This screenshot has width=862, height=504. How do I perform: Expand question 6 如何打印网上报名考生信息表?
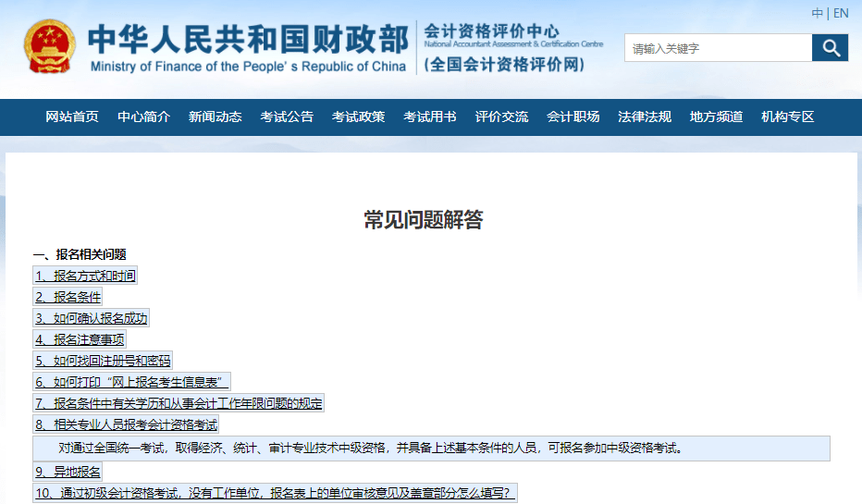click(132, 381)
